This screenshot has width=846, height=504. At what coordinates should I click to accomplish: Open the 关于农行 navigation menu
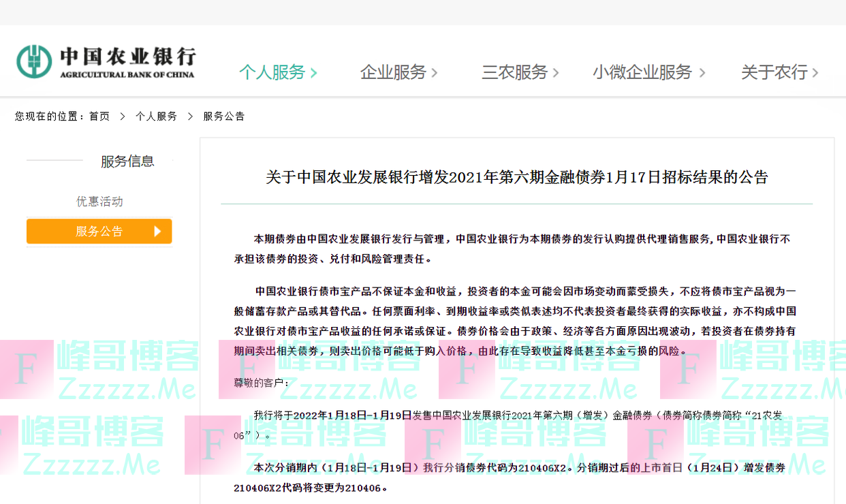click(780, 72)
